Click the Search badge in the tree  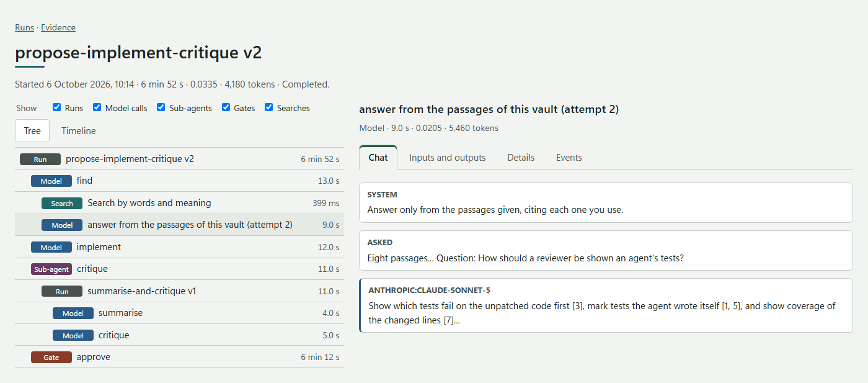(62, 203)
